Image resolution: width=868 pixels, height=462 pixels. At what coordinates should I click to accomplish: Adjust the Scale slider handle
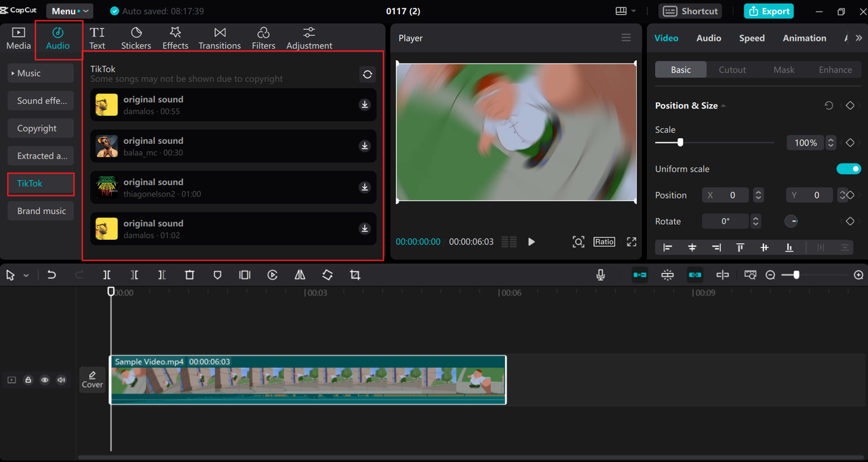(x=680, y=142)
